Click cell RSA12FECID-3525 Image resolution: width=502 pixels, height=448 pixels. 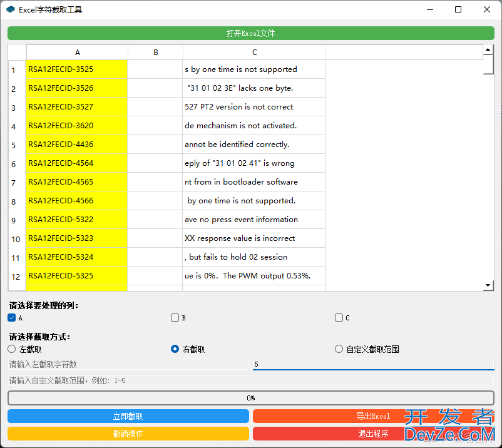pyautogui.click(x=77, y=69)
